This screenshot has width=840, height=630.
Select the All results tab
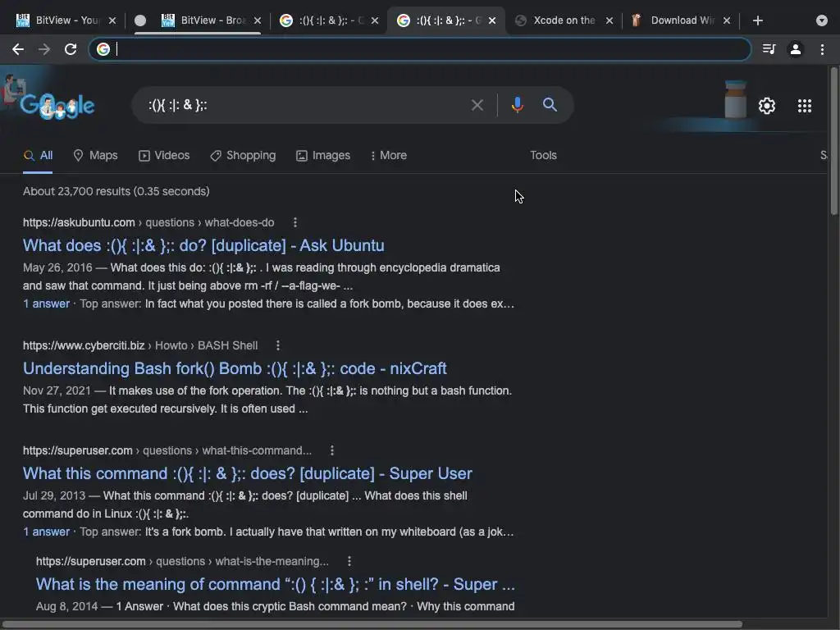click(38, 155)
